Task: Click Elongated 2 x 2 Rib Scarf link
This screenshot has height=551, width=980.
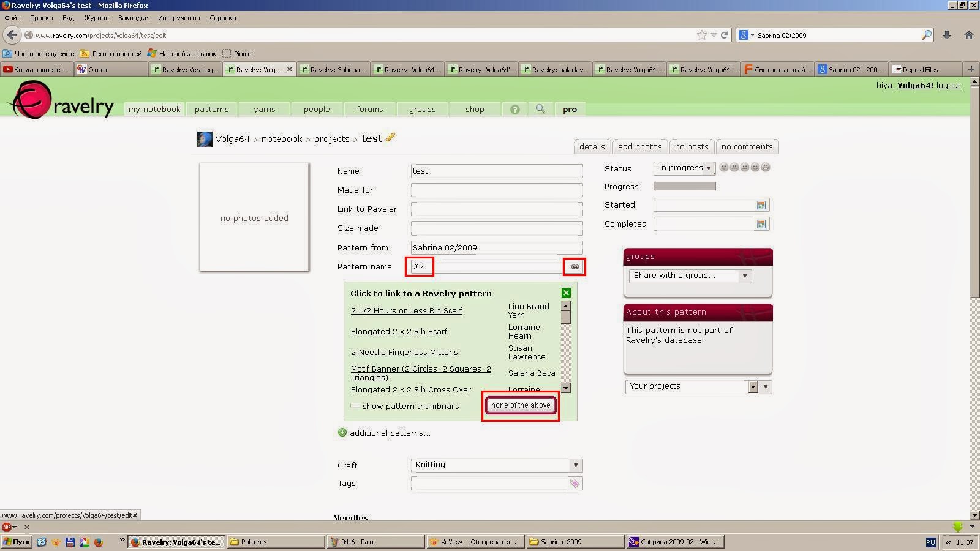Action: 399,331
